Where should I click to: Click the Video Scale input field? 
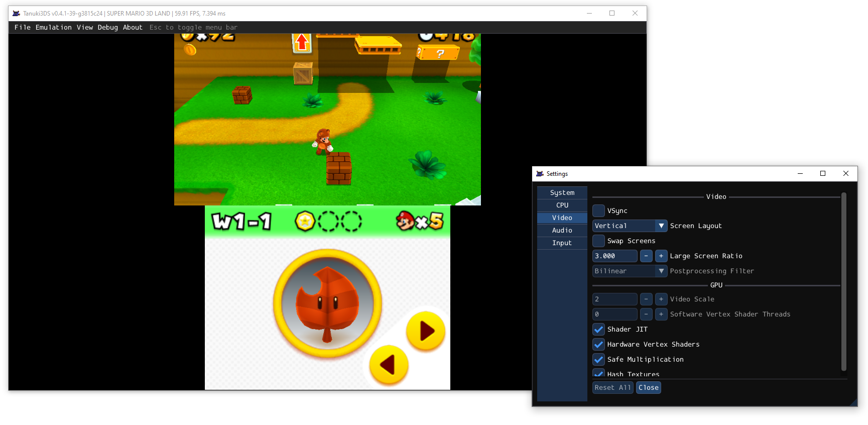[615, 299]
